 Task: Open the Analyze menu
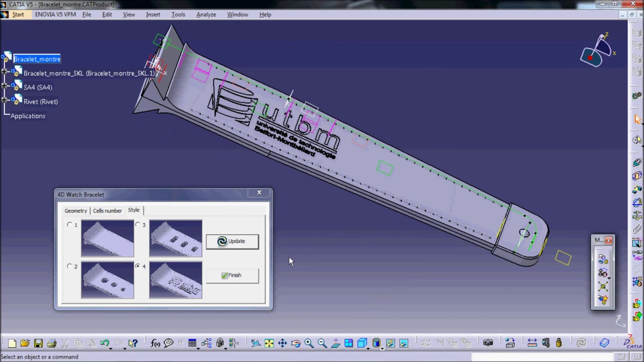point(206,15)
